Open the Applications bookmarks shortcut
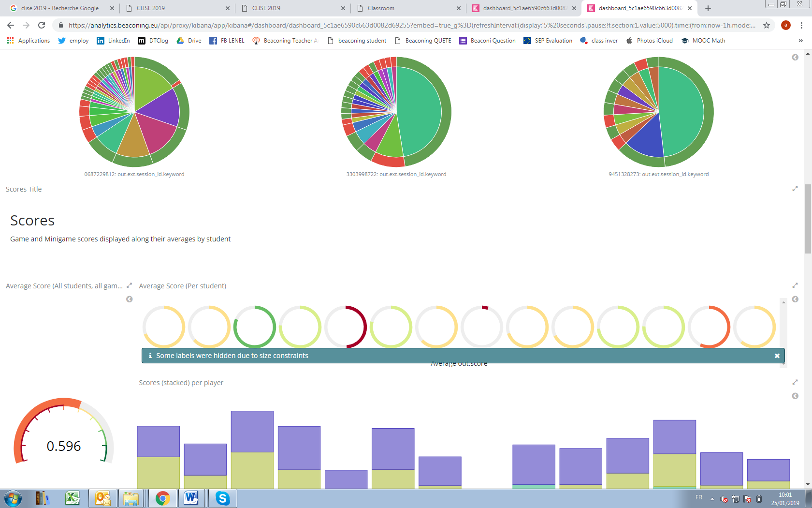Image resolution: width=812 pixels, height=508 pixels. click(x=29, y=41)
